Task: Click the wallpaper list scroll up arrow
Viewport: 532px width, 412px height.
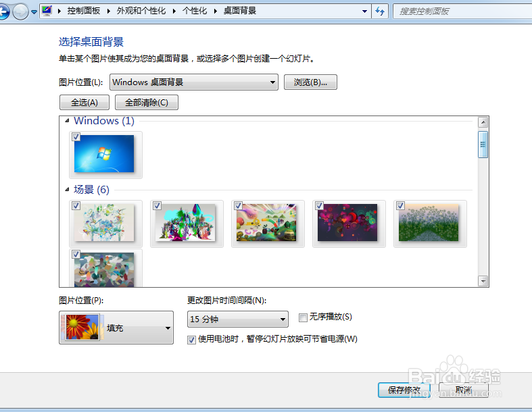Action: 483,122
